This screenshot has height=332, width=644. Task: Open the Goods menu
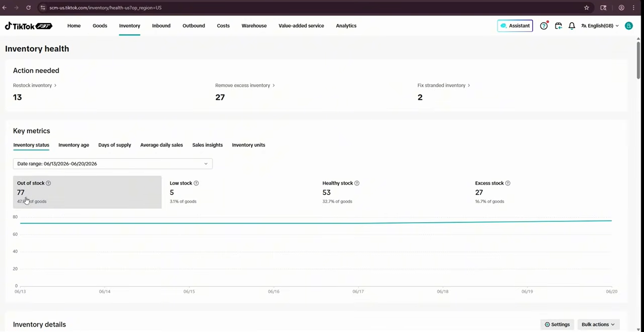[x=100, y=26]
